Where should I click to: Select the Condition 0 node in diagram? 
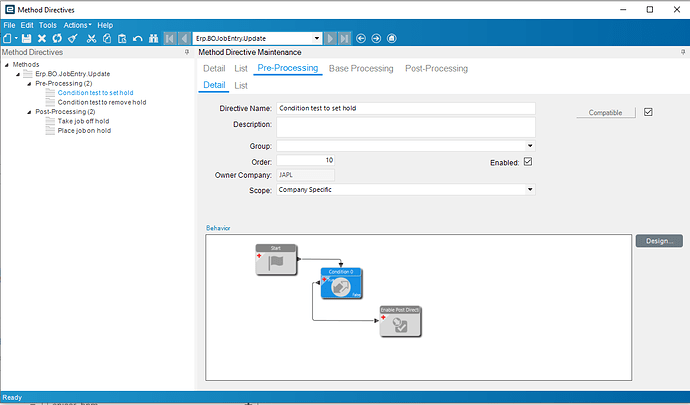click(x=341, y=284)
